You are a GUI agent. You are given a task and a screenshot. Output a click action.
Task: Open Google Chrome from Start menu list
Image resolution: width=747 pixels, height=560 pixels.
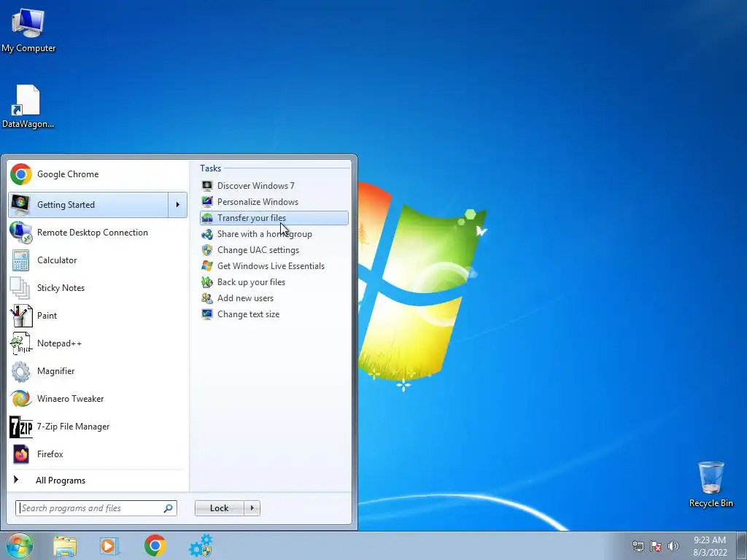point(97,174)
